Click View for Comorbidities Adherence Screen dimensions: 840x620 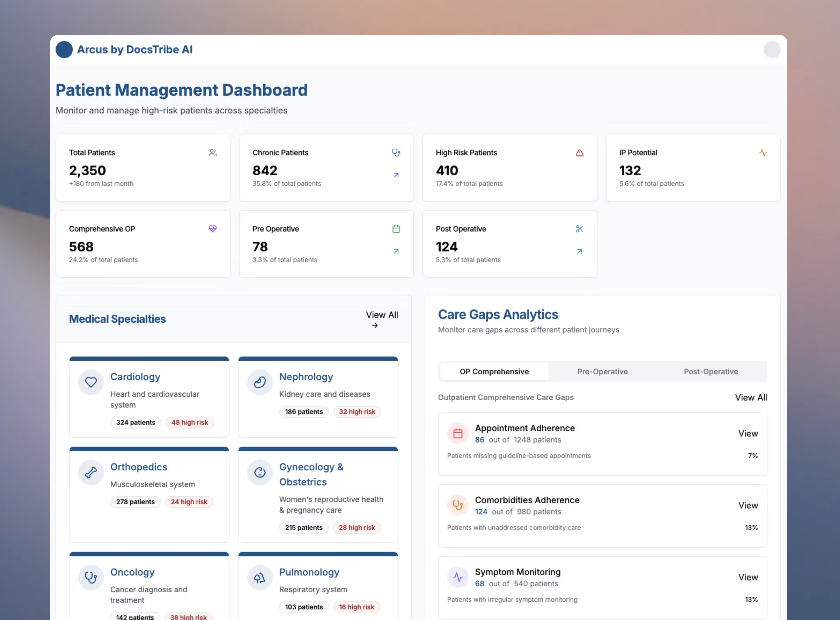748,505
